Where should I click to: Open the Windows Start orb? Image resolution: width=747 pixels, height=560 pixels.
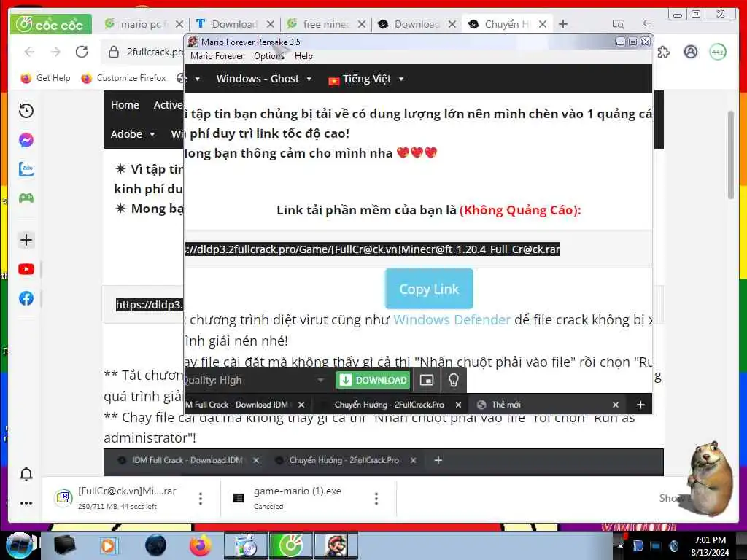coord(20,545)
